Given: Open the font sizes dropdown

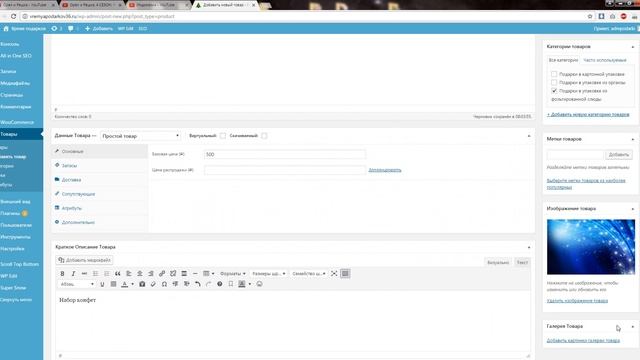Looking at the screenshot, I should 269,273.
